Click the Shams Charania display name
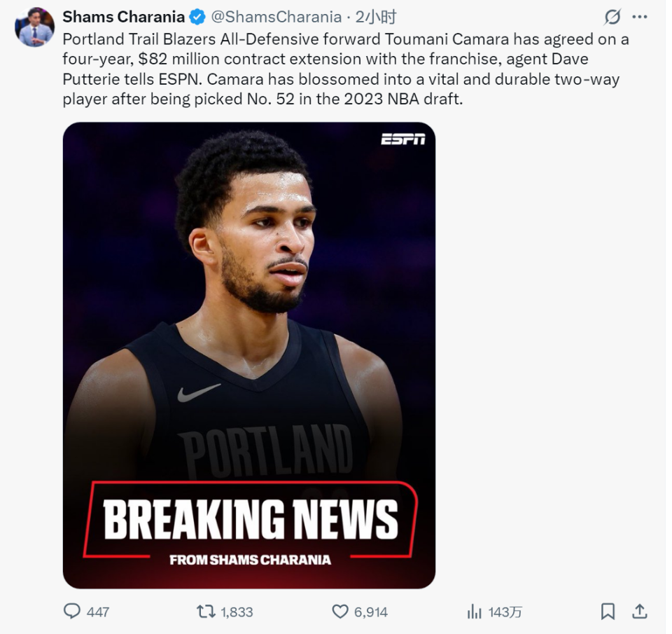The width and height of the screenshot is (672, 634). click(123, 17)
